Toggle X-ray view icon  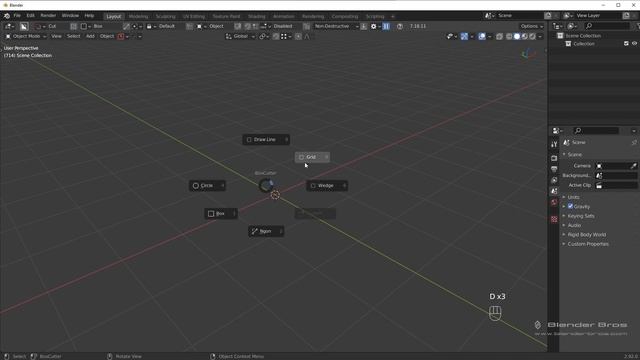coord(499,36)
